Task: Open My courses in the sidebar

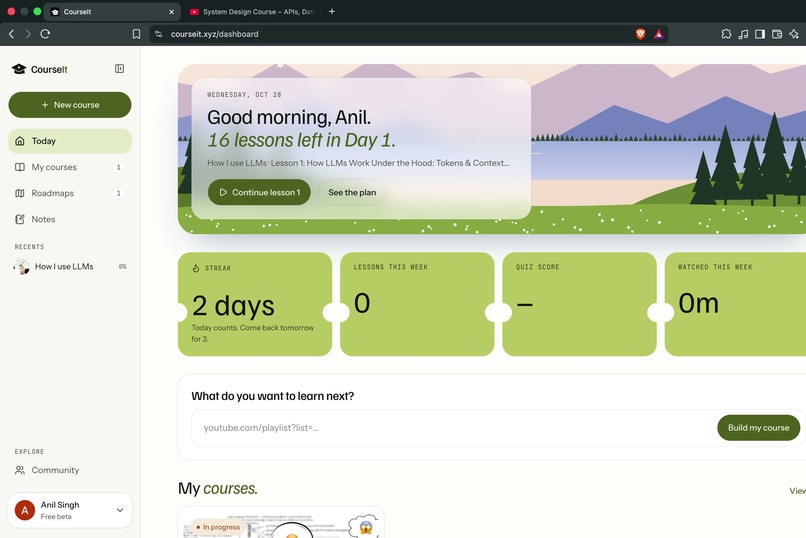Action: pos(70,167)
